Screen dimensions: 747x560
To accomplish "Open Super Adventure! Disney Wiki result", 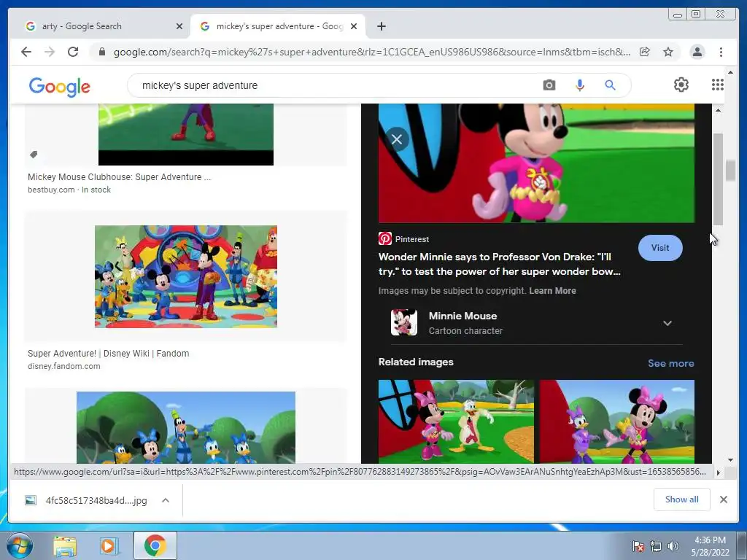I will tap(108, 354).
